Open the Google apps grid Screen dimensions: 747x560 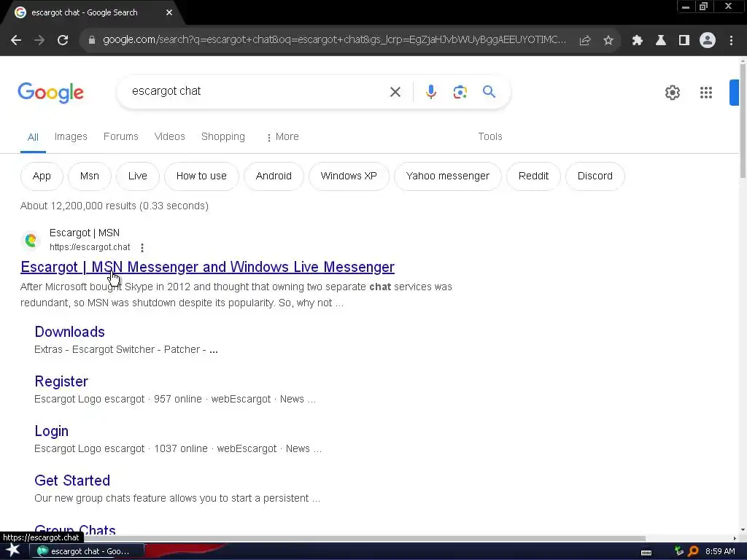click(706, 93)
